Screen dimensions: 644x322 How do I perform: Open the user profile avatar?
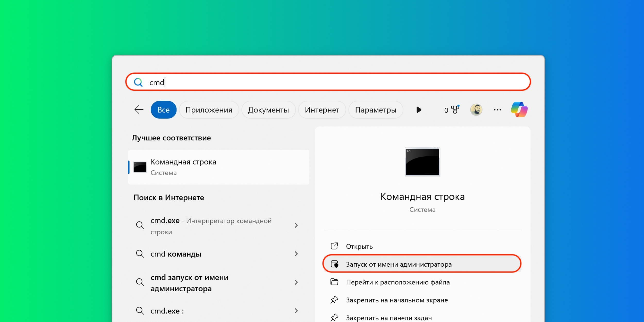476,110
